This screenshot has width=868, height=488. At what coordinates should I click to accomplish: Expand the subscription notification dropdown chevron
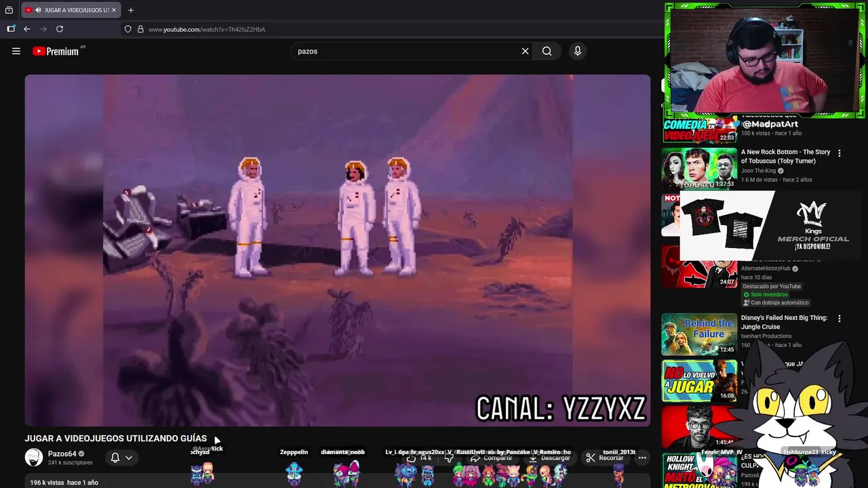129,457
